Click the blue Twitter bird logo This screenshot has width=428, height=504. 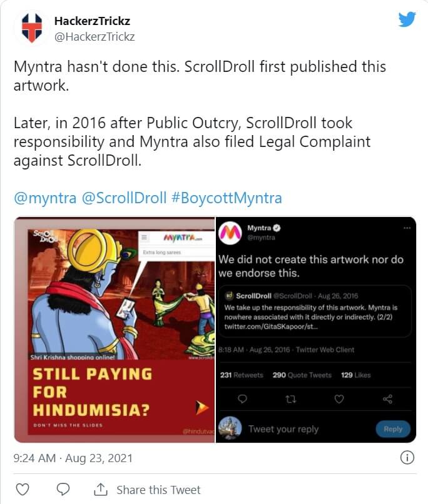pyautogui.click(x=407, y=19)
